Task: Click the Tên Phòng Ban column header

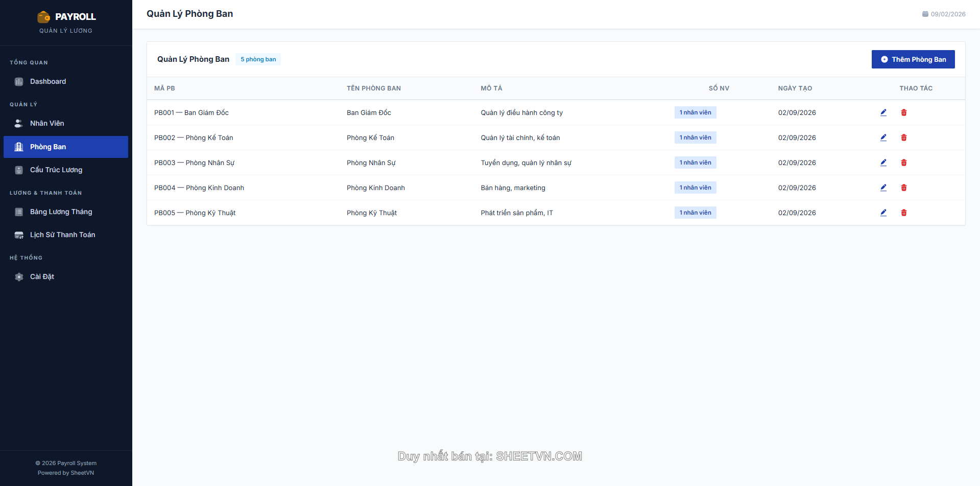Action: click(373, 88)
